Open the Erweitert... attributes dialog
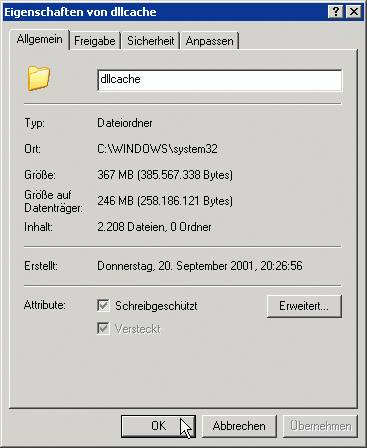 pyautogui.click(x=304, y=306)
